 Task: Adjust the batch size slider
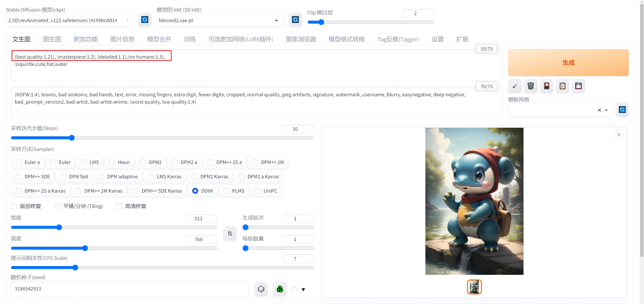pos(278,248)
